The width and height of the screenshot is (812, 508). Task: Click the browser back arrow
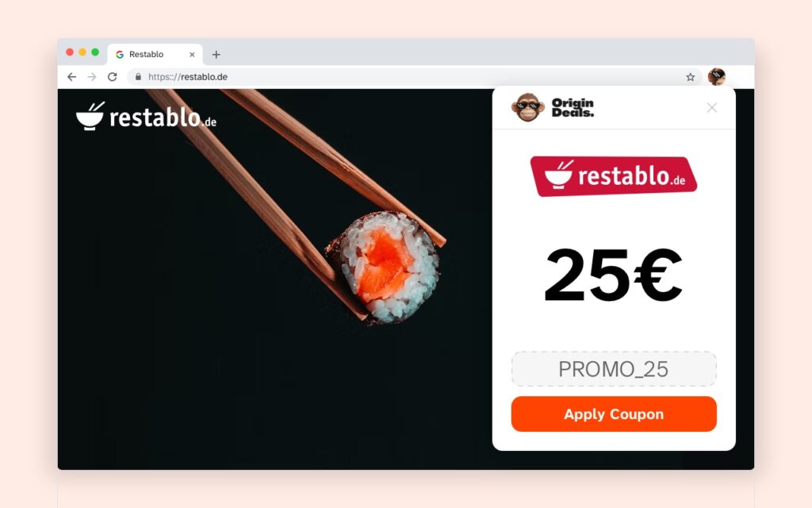[71, 77]
